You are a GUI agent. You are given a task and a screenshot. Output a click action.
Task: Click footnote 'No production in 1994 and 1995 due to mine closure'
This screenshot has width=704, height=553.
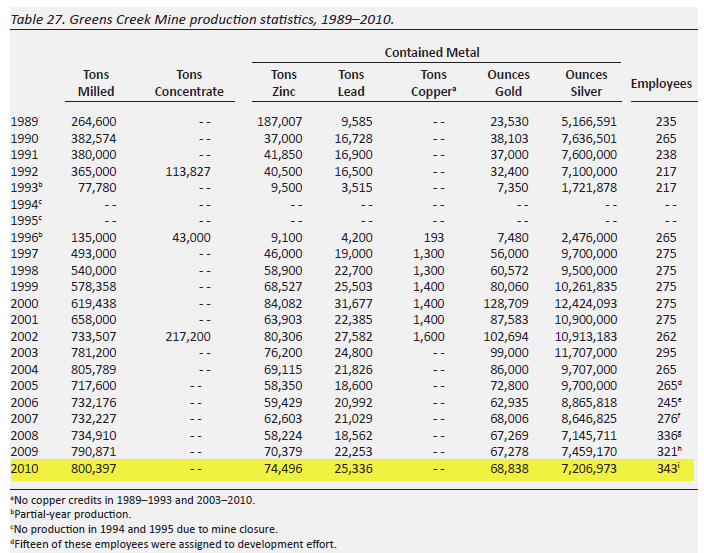tap(144, 529)
